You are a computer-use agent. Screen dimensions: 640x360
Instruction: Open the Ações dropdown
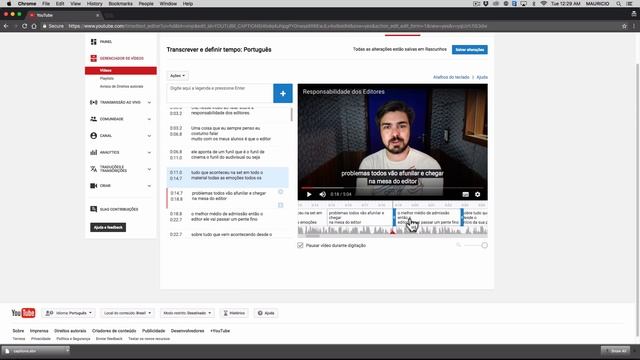pos(178,76)
